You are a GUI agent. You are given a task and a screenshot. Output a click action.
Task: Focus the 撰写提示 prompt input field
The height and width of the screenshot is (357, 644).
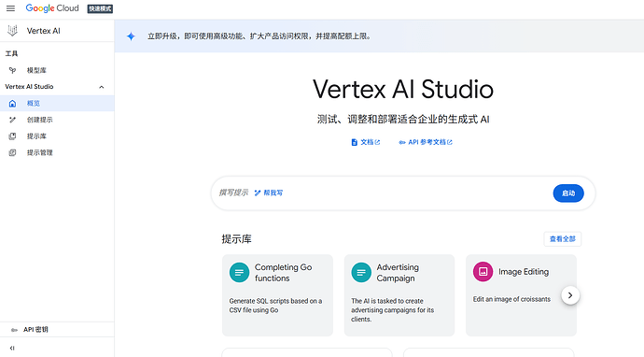(x=403, y=193)
